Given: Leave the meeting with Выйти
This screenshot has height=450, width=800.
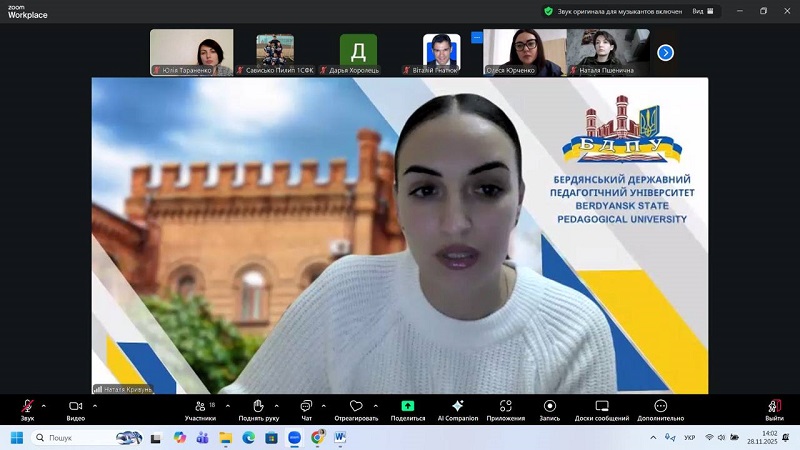Looking at the screenshot, I should coord(774,408).
